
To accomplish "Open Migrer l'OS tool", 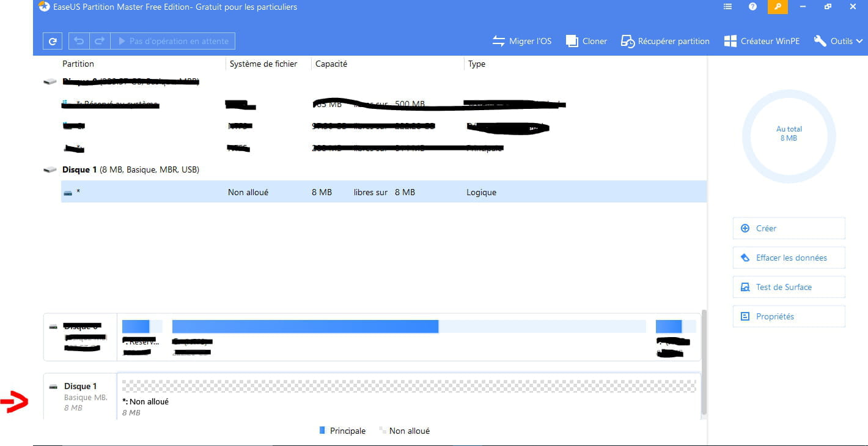I will tap(521, 41).
